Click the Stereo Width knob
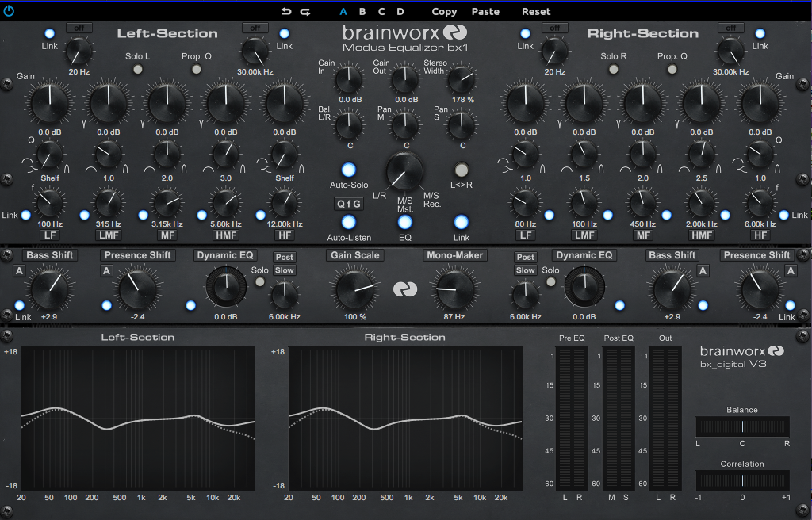 coord(462,79)
